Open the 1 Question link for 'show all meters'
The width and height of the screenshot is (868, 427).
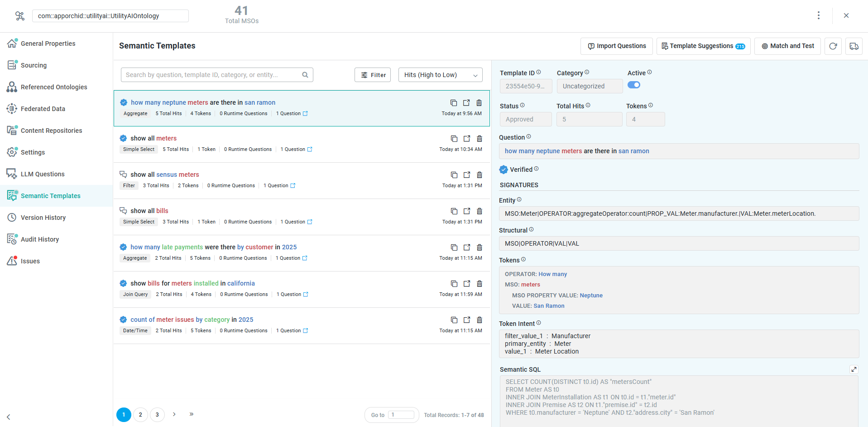(x=296, y=149)
